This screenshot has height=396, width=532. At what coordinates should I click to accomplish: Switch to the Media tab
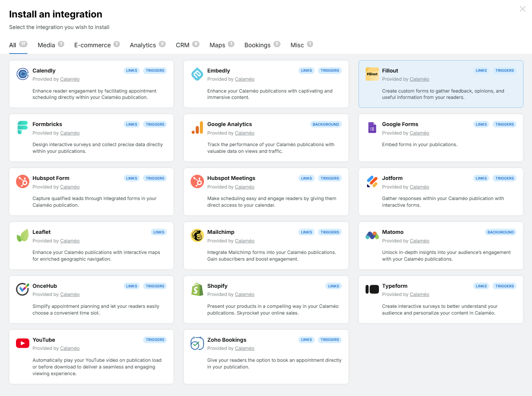coord(51,45)
